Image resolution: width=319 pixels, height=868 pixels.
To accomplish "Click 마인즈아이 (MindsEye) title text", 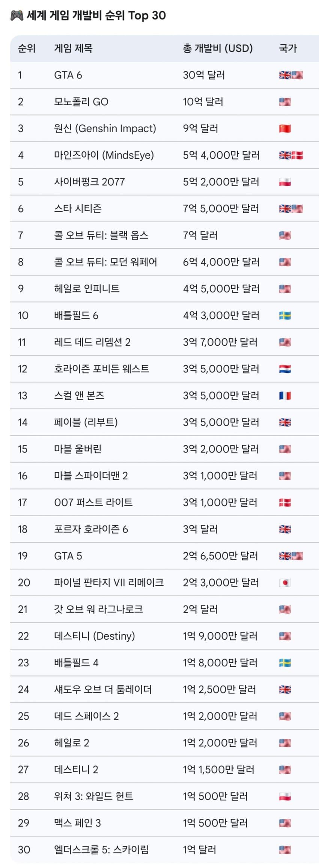I will pos(104,155).
